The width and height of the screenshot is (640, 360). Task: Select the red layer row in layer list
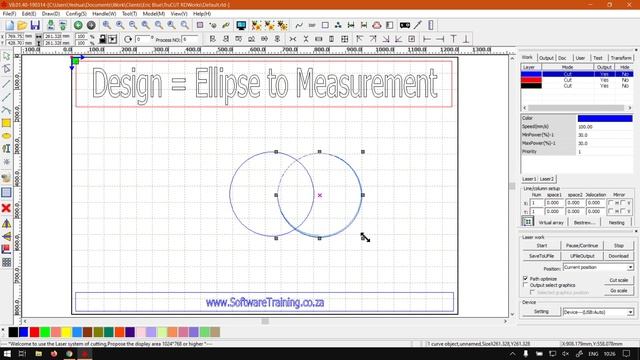tap(577, 80)
